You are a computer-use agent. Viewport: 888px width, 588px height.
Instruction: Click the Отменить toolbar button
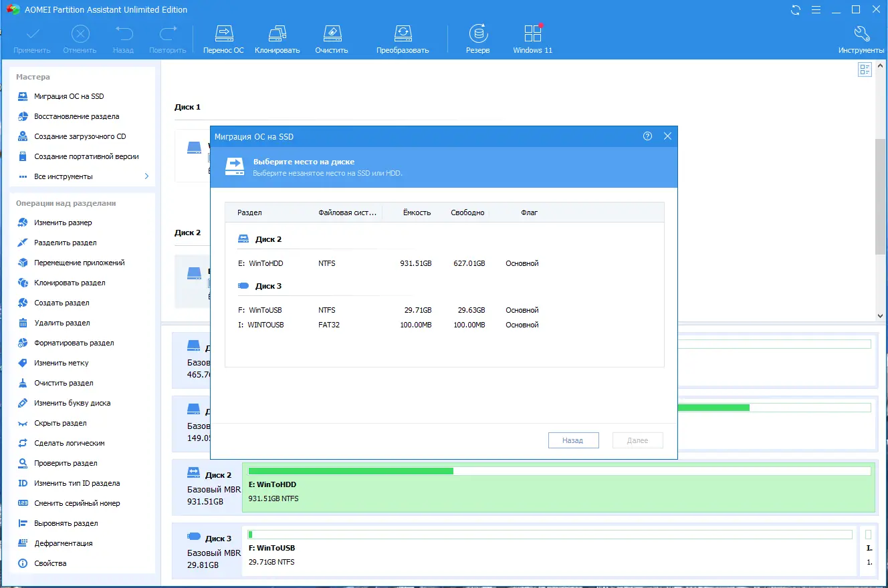[x=80, y=40]
